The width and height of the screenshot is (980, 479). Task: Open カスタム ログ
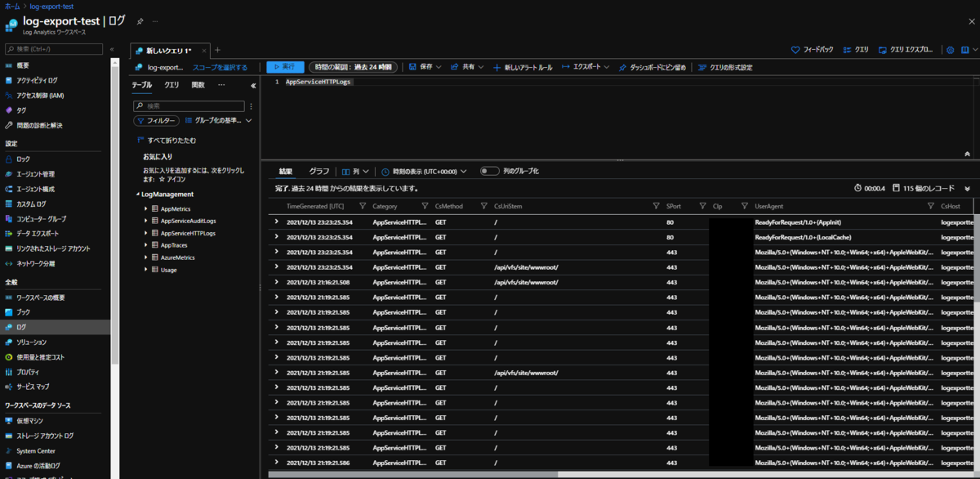(31, 204)
